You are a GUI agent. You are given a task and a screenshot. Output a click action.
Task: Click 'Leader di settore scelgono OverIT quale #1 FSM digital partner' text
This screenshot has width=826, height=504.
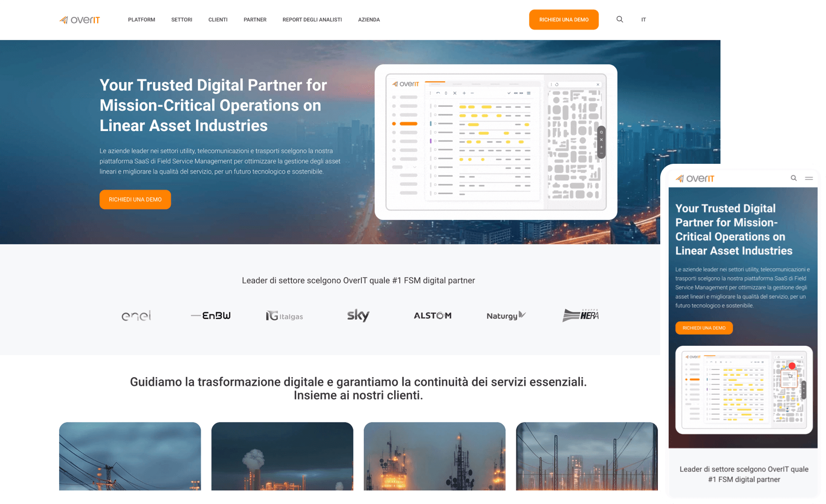358,280
